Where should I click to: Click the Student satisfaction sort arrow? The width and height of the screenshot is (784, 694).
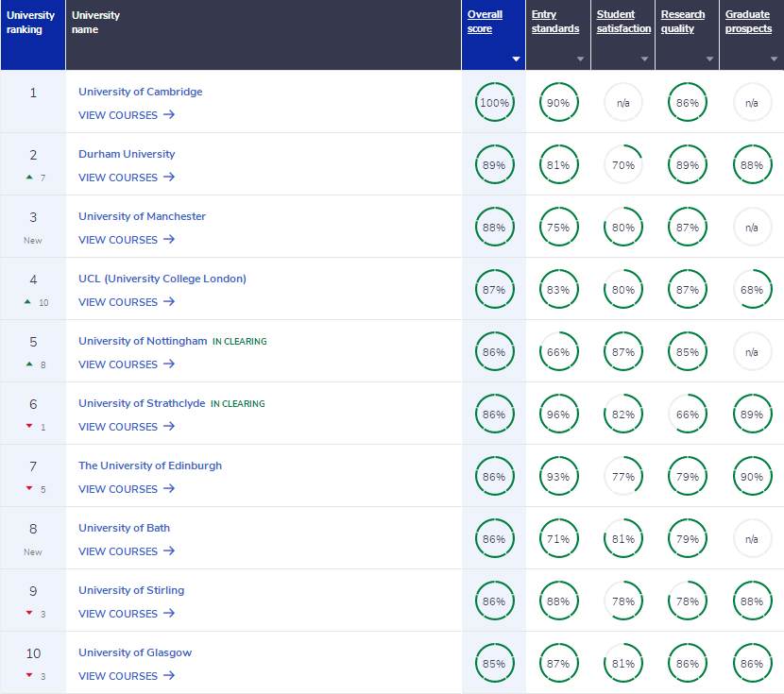click(644, 59)
